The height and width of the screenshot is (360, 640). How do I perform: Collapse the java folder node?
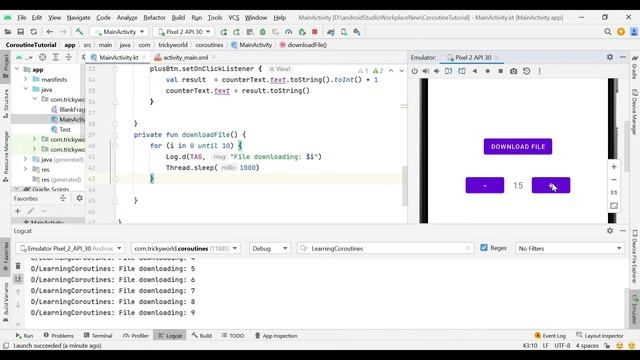click(x=26, y=89)
